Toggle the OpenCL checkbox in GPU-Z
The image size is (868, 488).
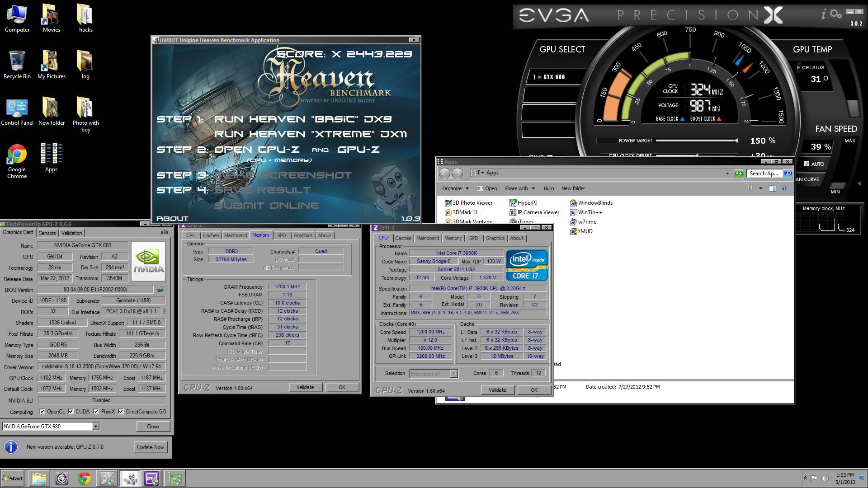coord(42,412)
